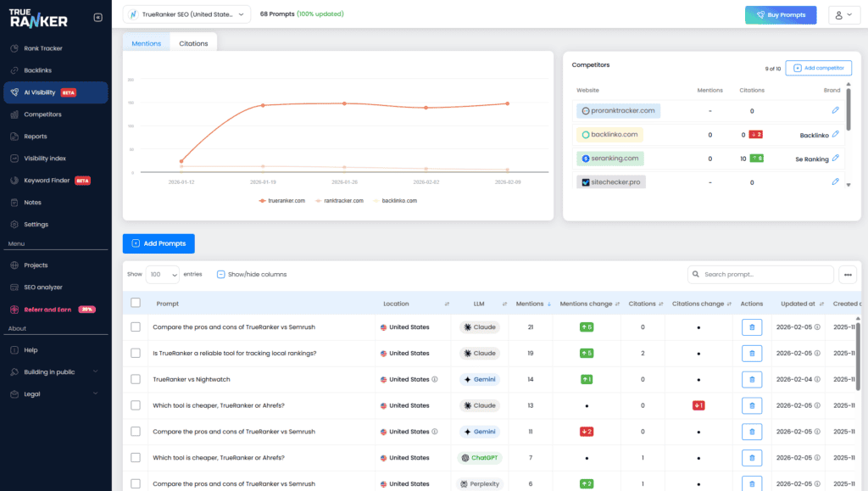The image size is (868, 491).
Task: Switch to the Citations tab
Action: tap(192, 42)
